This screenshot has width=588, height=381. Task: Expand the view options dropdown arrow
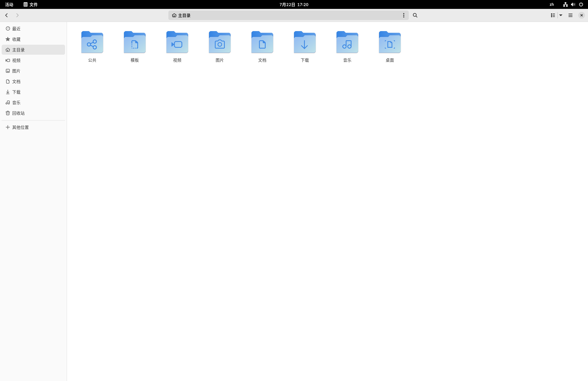click(561, 15)
